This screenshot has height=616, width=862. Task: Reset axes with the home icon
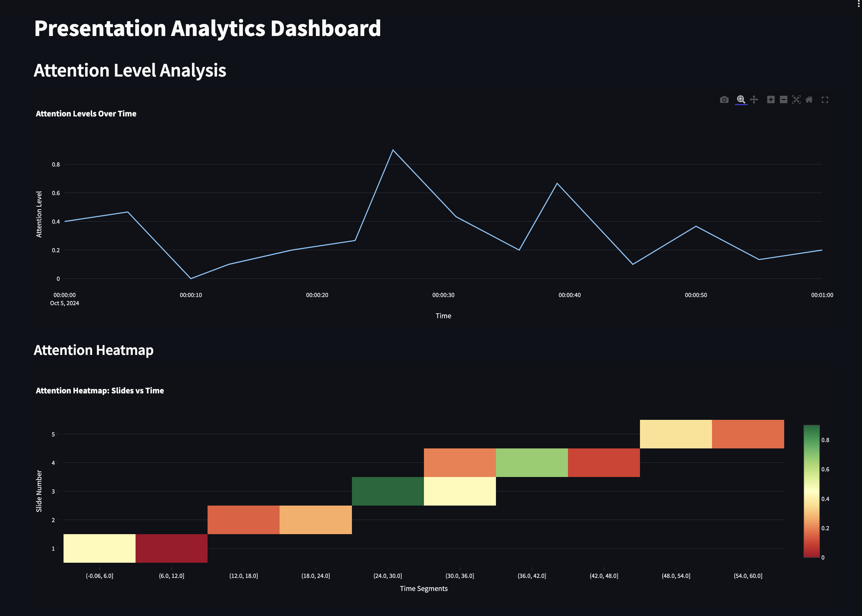(x=809, y=99)
